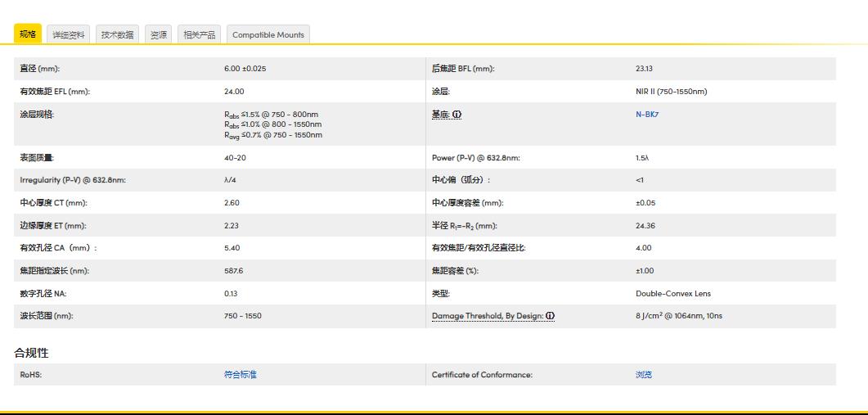The image size is (868, 415).
Task: Click the 合规性 section heading
Action: [31, 353]
